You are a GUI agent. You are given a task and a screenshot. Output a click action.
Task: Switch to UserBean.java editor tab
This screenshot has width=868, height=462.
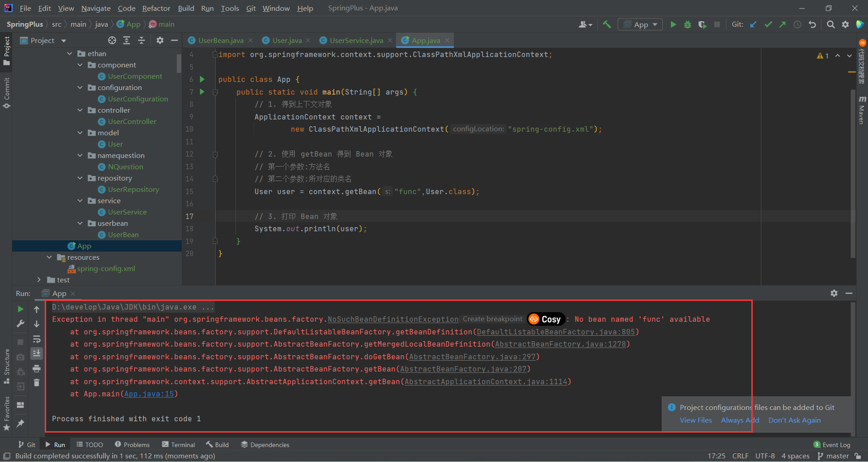(221, 40)
